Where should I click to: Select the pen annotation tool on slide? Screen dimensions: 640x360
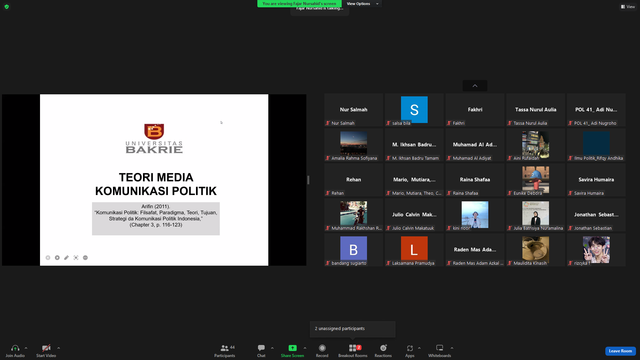[67, 258]
